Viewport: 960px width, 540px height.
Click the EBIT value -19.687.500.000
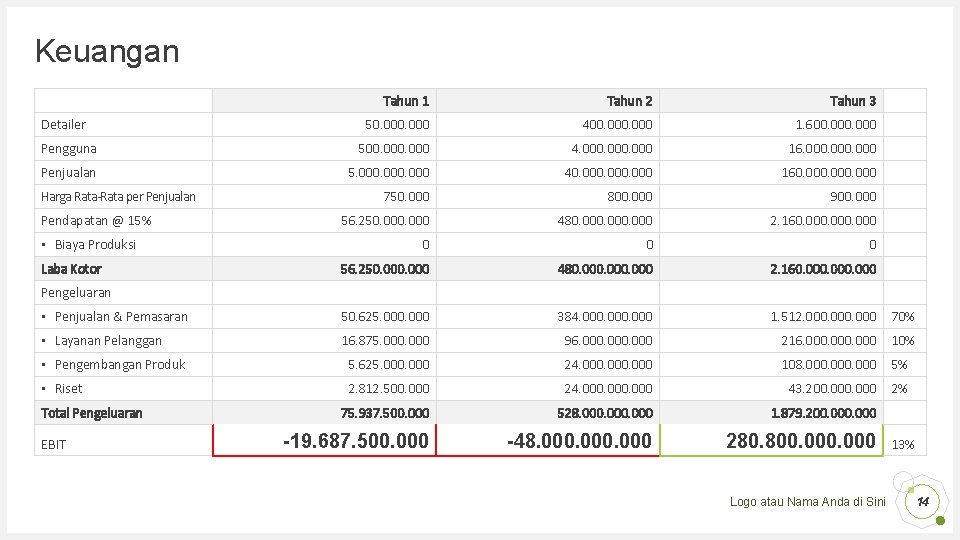pos(356,441)
